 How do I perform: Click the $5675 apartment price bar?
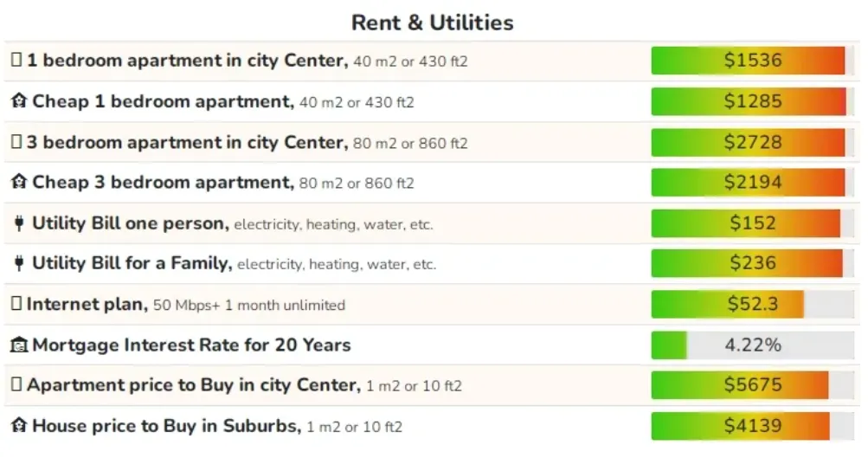click(753, 385)
